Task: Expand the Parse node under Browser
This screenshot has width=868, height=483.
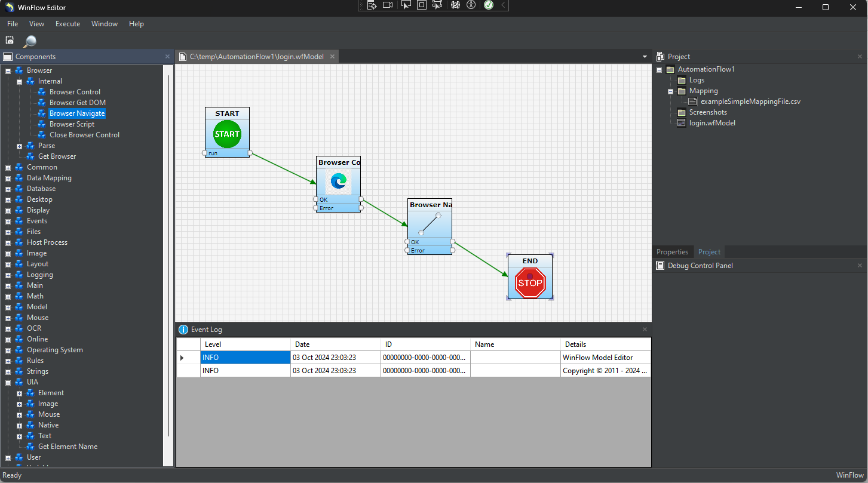Action: click(20, 146)
